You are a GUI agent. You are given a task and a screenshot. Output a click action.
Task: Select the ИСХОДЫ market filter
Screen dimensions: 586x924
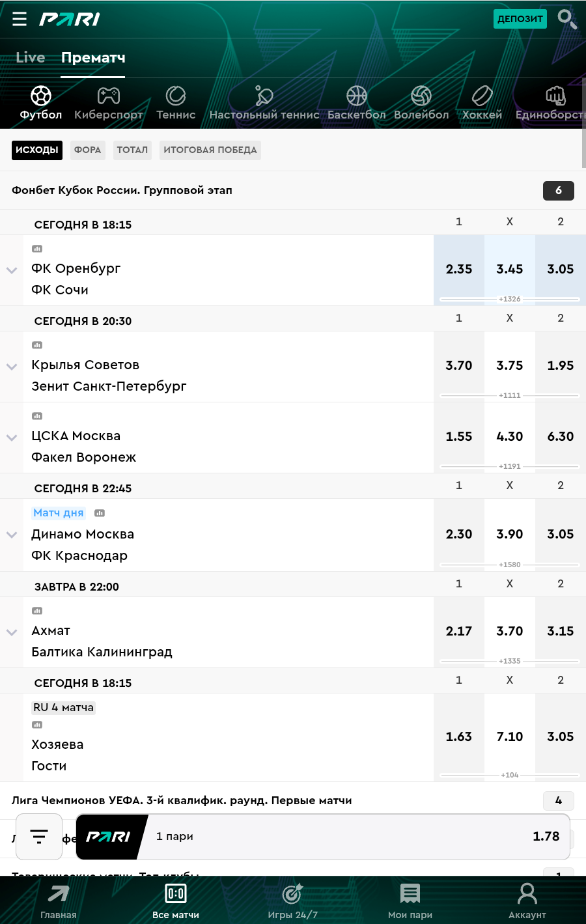(37, 150)
